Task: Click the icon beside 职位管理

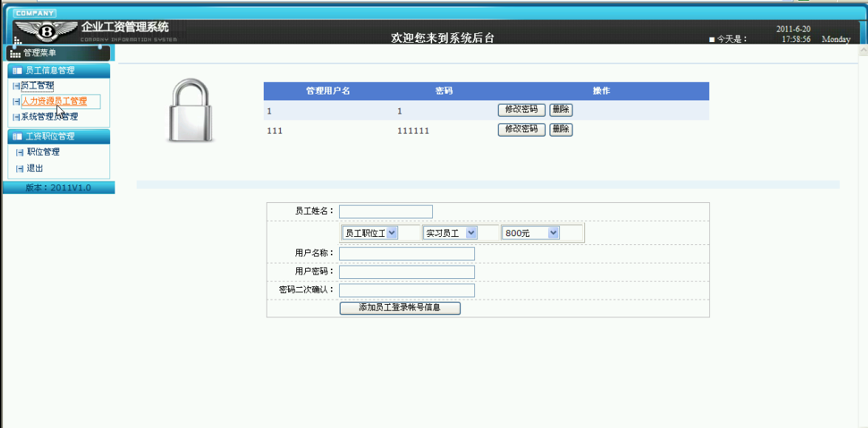Action: [x=20, y=152]
